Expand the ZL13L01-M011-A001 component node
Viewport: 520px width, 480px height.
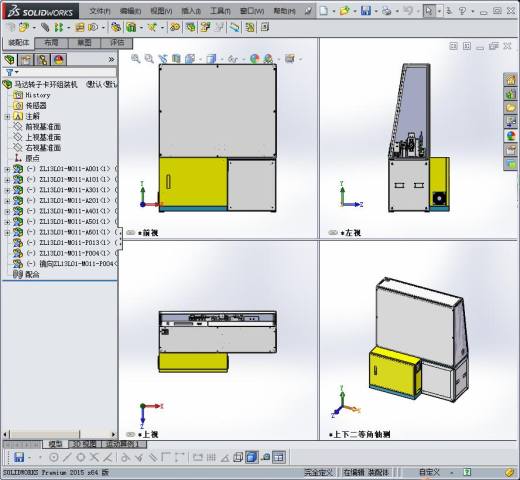pyautogui.click(x=7, y=169)
